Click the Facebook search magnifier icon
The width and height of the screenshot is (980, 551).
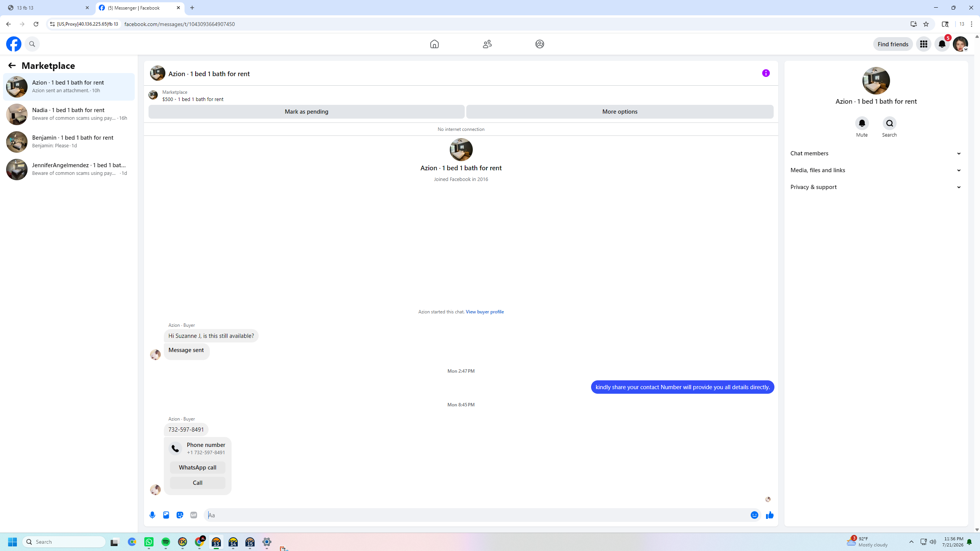32,44
